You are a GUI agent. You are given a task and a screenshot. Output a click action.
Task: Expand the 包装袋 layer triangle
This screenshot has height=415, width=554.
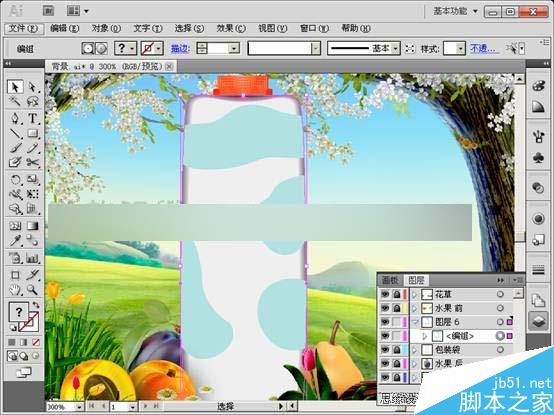click(414, 349)
